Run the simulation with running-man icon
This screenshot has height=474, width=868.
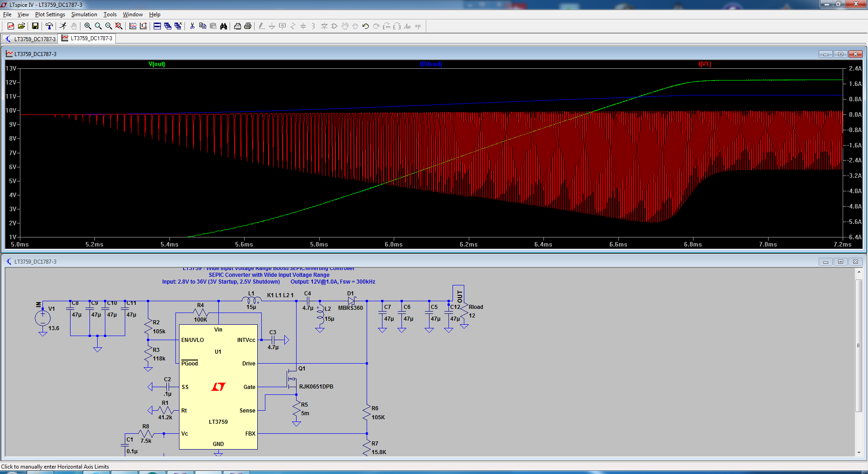(63, 26)
